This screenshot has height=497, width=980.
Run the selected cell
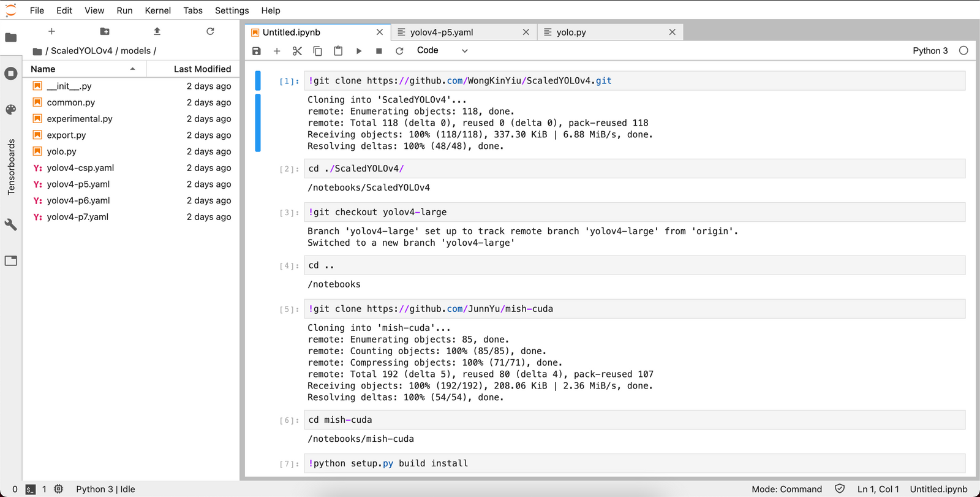click(359, 51)
